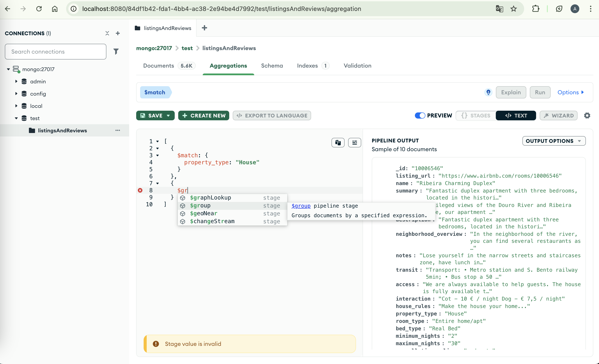Image resolution: width=599 pixels, height=364 pixels.
Task: Switch to the Schema tab
Action: pos(272,66)
